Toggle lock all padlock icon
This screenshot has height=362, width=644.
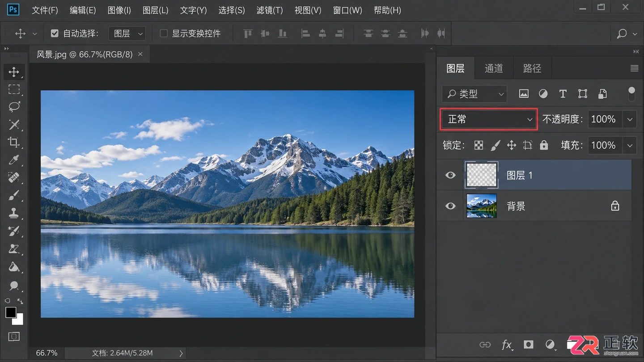pyautogui.click(x=544, y=145)
